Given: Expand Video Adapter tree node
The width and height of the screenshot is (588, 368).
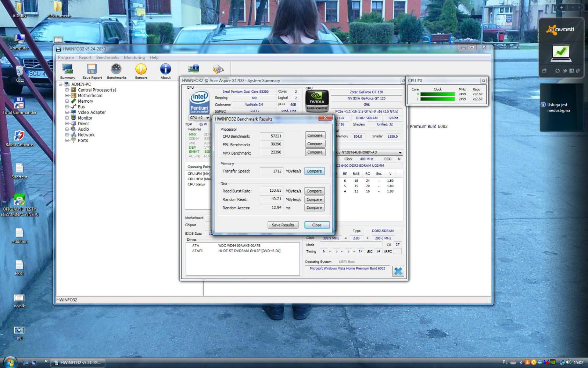Looking at the screenshot, I should pos(67,112).
